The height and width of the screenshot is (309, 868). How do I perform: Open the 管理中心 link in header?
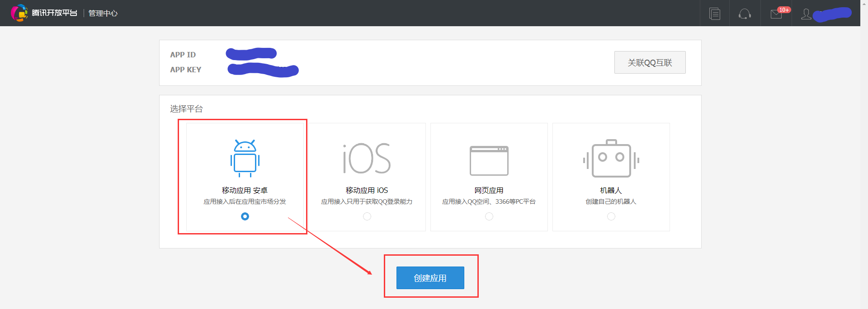pos(103,13)
